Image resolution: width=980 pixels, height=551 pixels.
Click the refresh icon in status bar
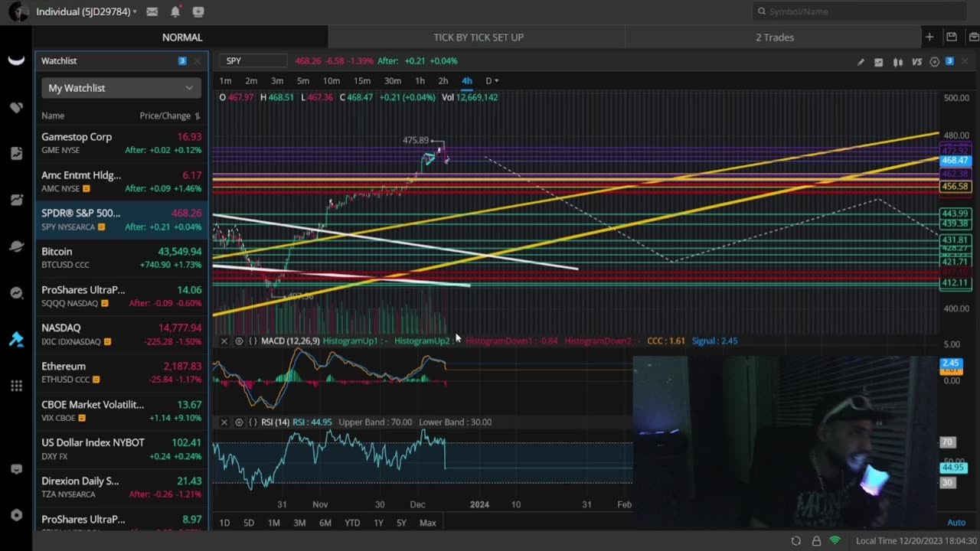click(x=796, y=541)
